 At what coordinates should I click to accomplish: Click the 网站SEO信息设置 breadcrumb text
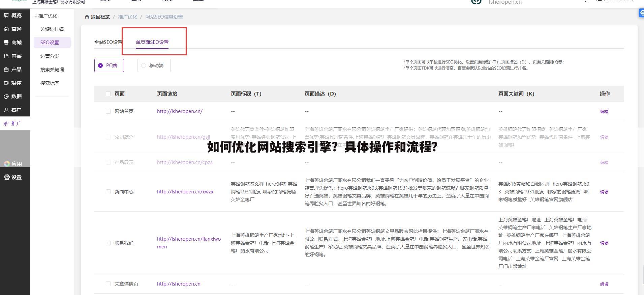pyautogui.click(x=164, y=17)
